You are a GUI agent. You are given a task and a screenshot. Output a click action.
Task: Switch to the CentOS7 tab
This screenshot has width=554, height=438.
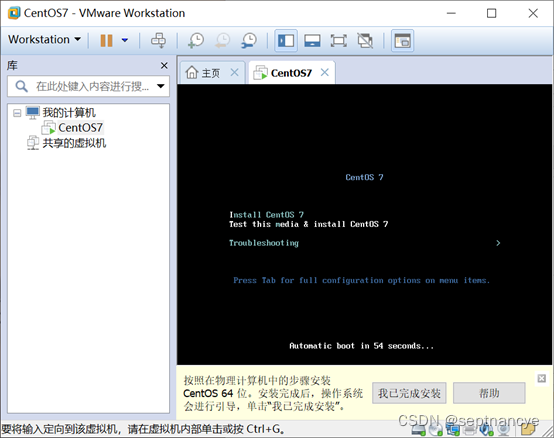tap(291, 73)
